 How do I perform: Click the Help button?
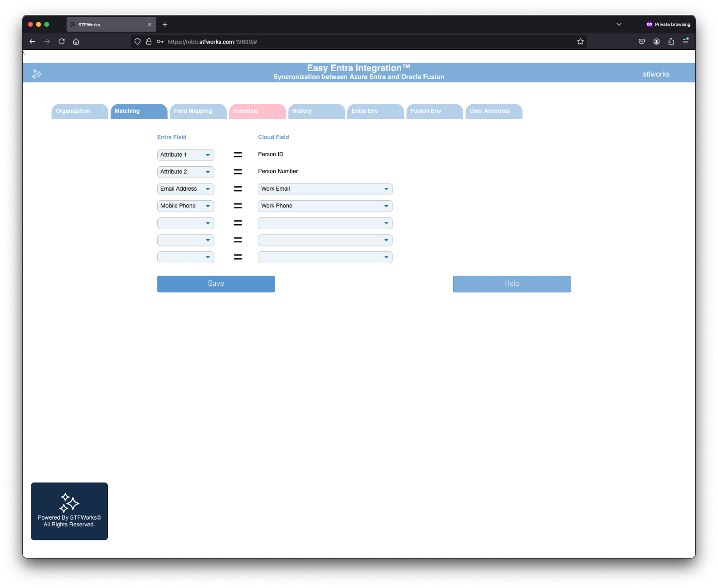[512, 284]
